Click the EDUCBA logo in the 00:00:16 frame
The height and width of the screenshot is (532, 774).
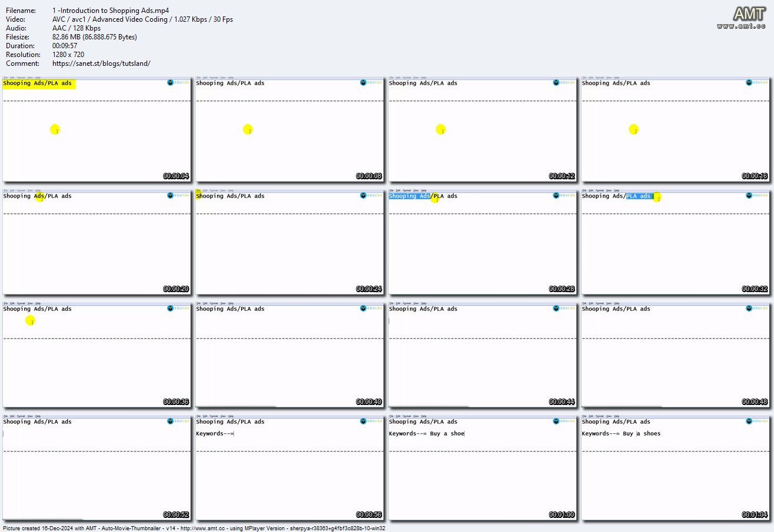pos(757,83)
